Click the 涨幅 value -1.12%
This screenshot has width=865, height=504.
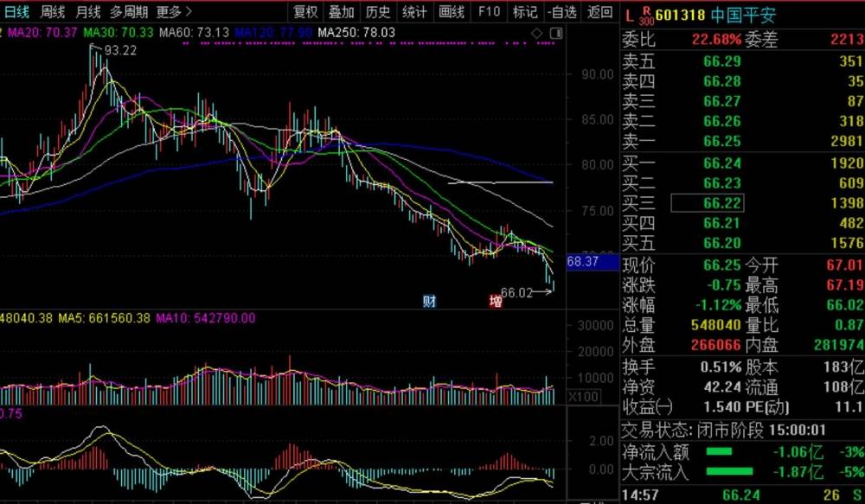pos(718,305)
